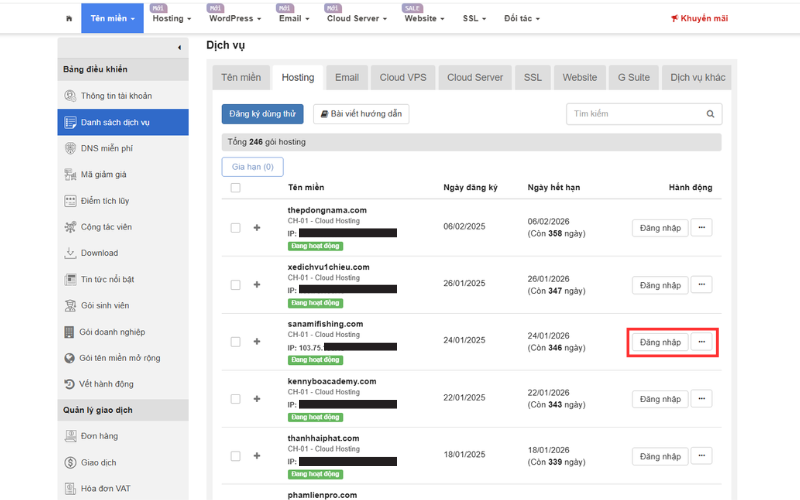Switch to the SSL service tab

pyautogui.click(x=533, y=78)
